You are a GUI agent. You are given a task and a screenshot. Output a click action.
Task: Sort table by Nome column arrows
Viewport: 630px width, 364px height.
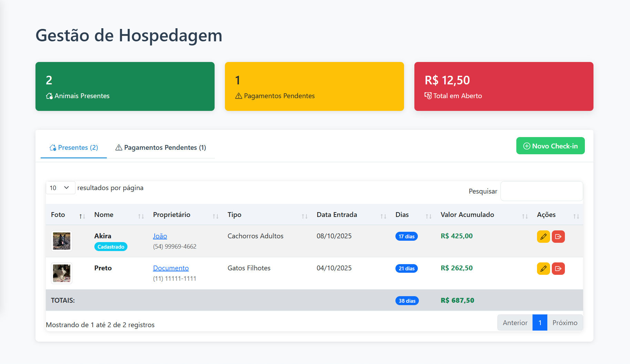(x=141, y=216)
